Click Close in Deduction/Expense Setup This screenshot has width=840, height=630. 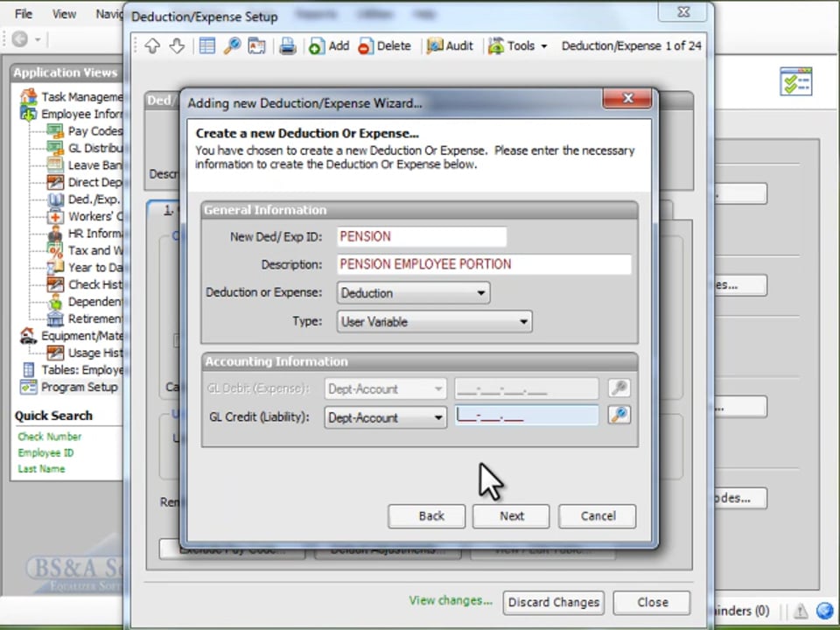tap(651, 603)
